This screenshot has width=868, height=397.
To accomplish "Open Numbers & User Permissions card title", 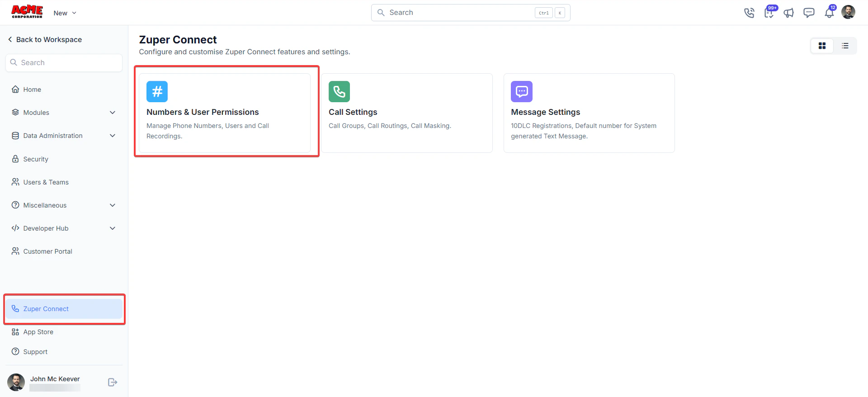I will [x=203, y=112].
